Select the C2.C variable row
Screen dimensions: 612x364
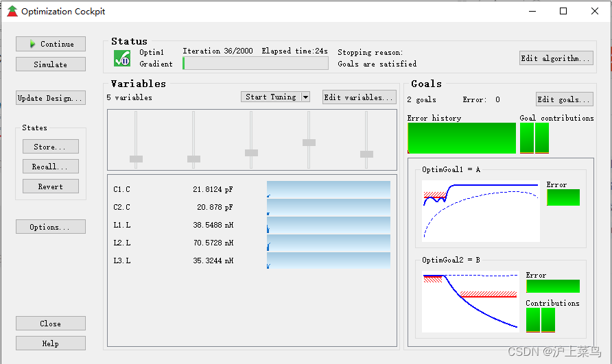(x=252, y=207)
